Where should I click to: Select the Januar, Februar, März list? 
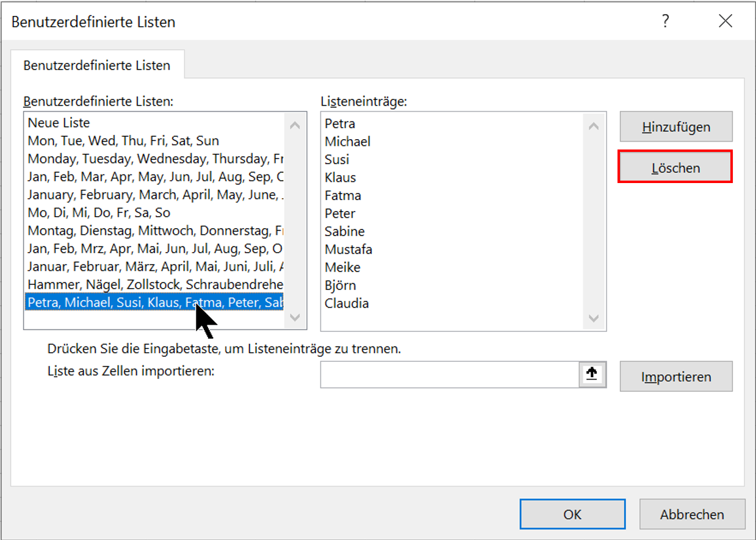point(154,267)
